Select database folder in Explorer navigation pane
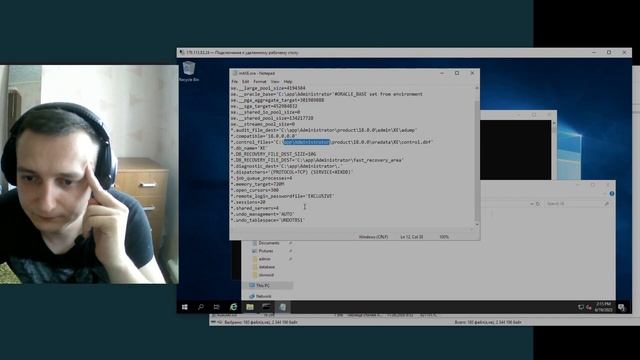The image size is (640, 360). pos(267,267)
